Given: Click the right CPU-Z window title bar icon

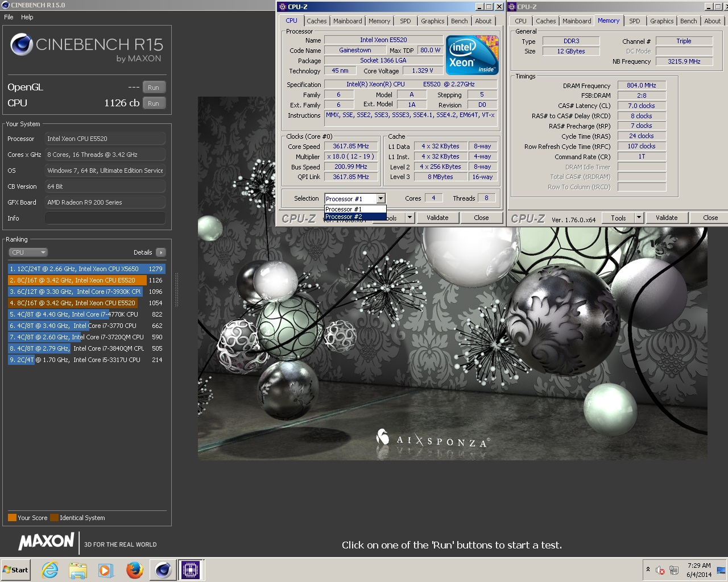Looking at the screenshot, I should point(512,7).
